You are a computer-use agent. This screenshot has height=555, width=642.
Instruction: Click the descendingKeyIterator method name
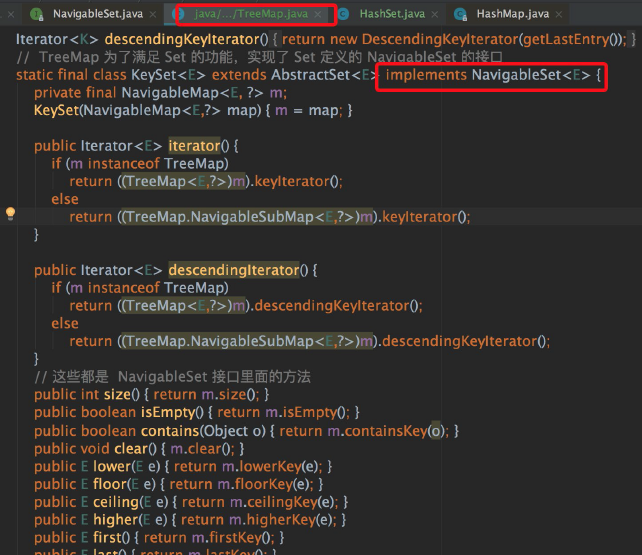[x=182, y=39]
